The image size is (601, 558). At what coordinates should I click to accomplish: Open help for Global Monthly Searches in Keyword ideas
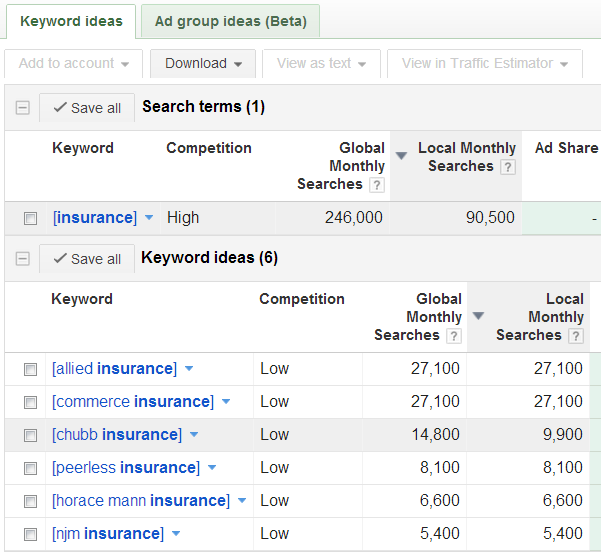454,336
